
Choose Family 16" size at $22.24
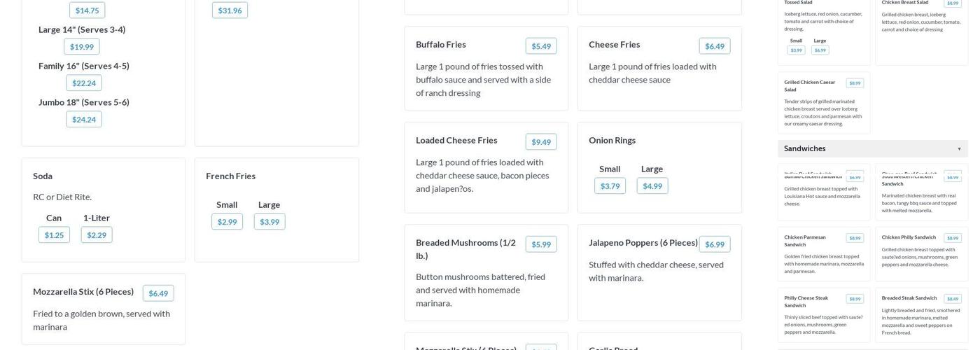84,83
